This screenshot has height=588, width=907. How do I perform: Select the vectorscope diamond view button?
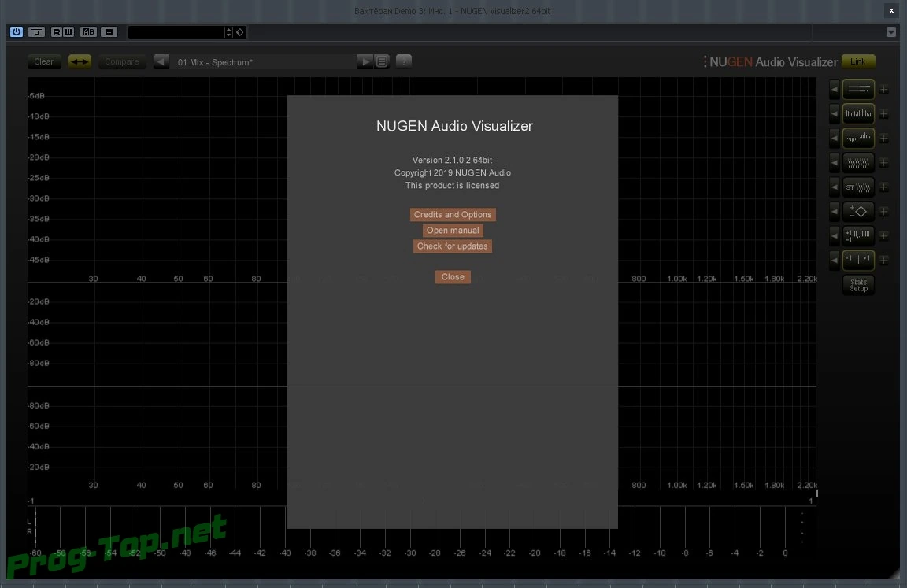(x=858, y=211)
